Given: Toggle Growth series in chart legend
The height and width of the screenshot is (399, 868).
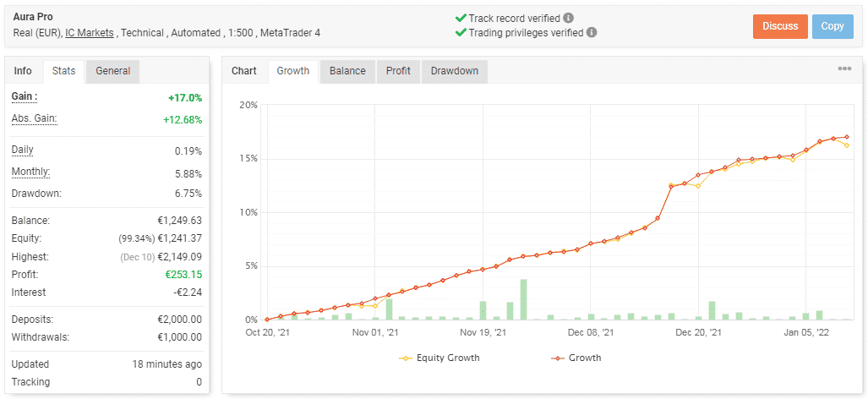Looking at the screenshot, I should (576, 358).
